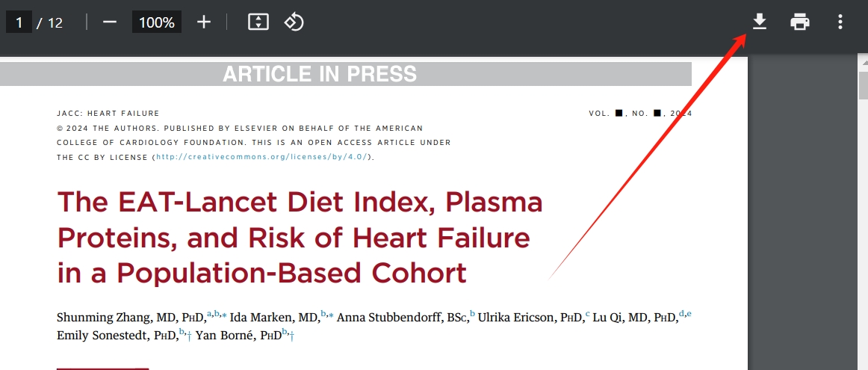Open affiliation "d,e" after Lu Qi
This screenshot has width=868, height=370.
click(x=685, y=314)
